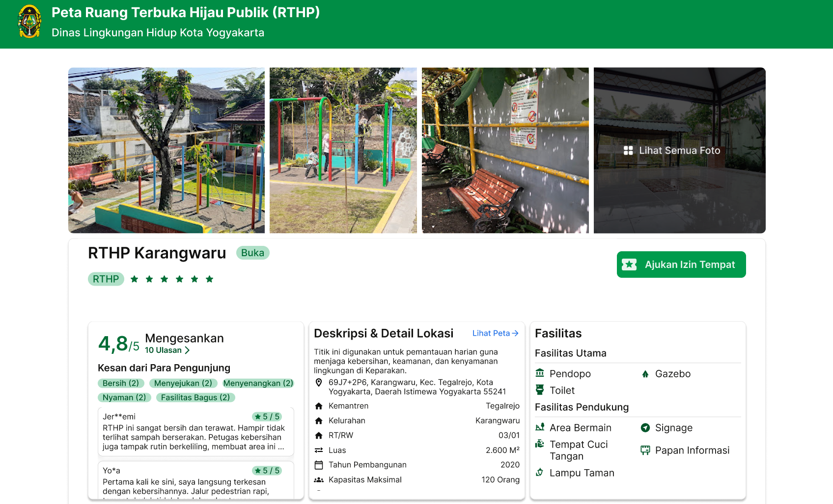Click the house icon next to RT/RW
The width and height of the screenshot is (833, 504).
point(319,435)
